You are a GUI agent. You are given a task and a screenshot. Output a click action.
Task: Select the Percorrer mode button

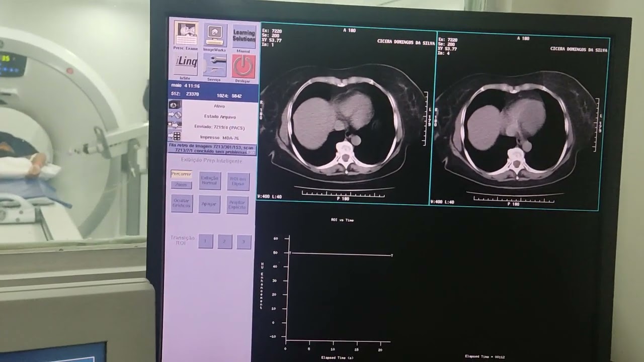[181, 174]
